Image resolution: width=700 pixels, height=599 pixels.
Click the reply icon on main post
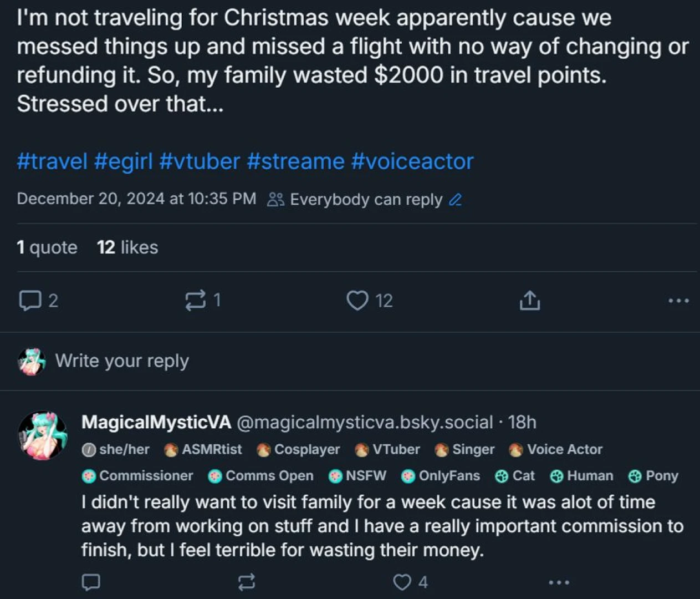click(x=30, y=301)
